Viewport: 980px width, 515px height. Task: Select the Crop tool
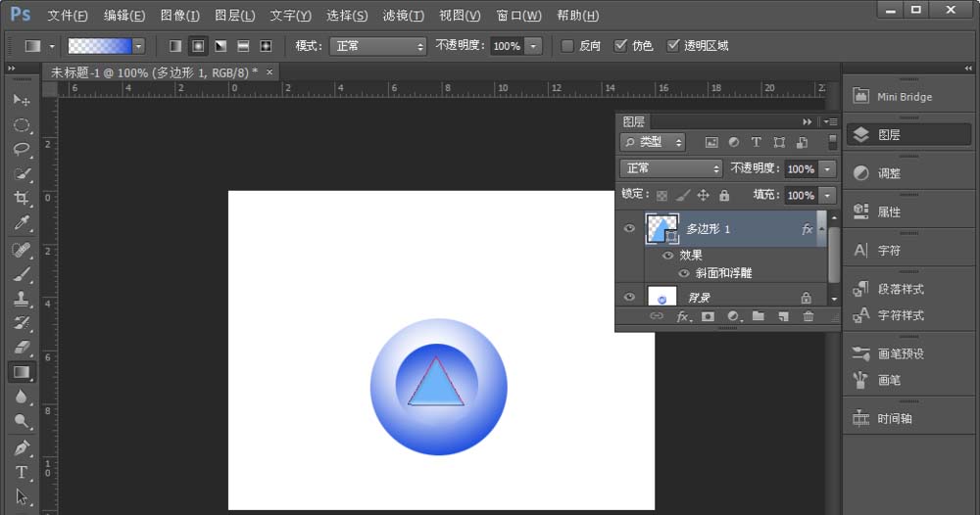21,198
